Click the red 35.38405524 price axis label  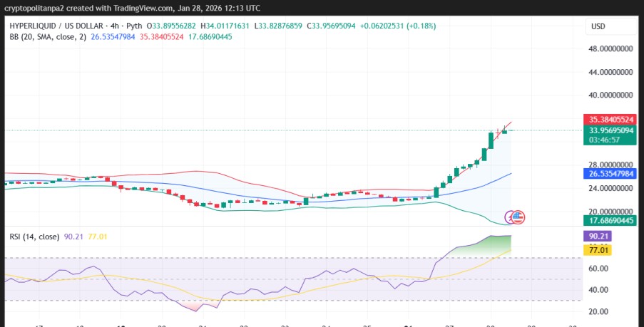[610, 120]
